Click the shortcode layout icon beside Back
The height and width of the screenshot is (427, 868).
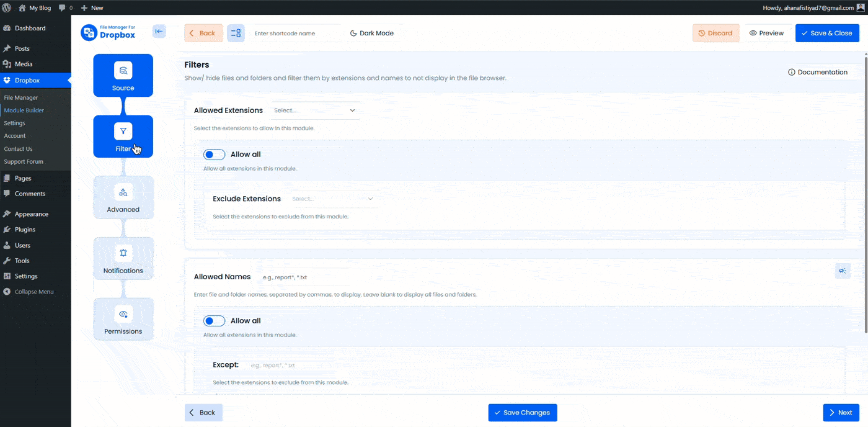[236, 32]
